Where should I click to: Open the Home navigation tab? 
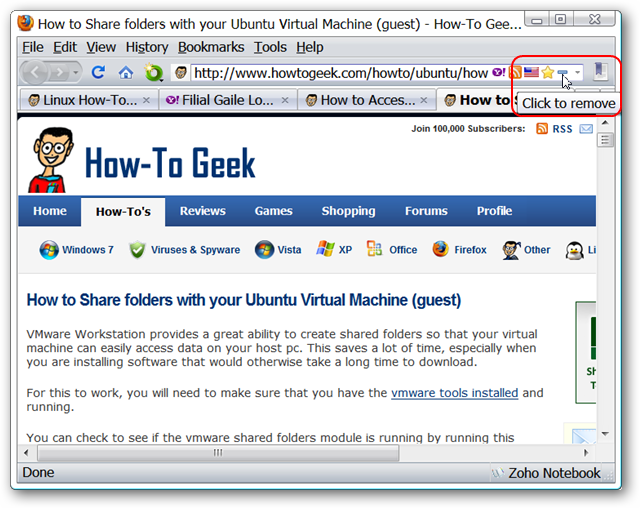click(x=50, y=211)
